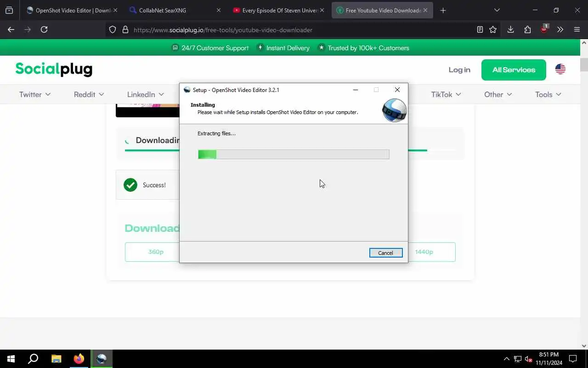Close the CollabNet SearXNG tab
This screenshot has width=588, height=368.
coord(219,10)
